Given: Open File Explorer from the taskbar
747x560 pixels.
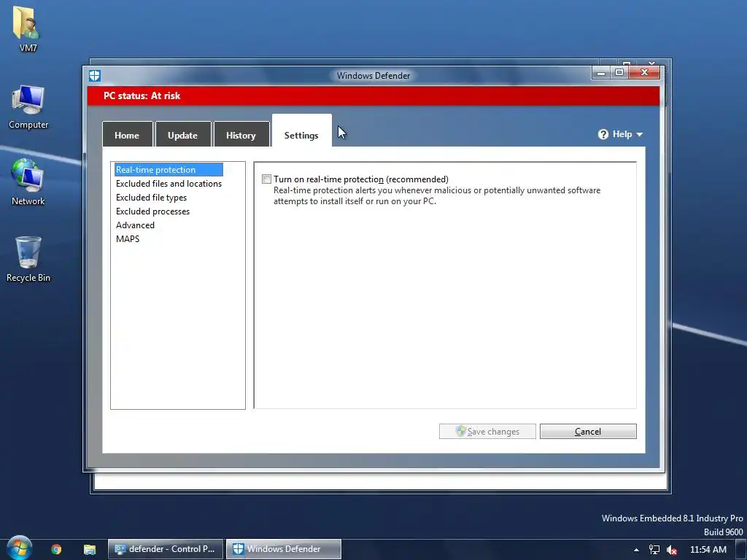Looking at the screenshot, I should click(x=90, y=549).
